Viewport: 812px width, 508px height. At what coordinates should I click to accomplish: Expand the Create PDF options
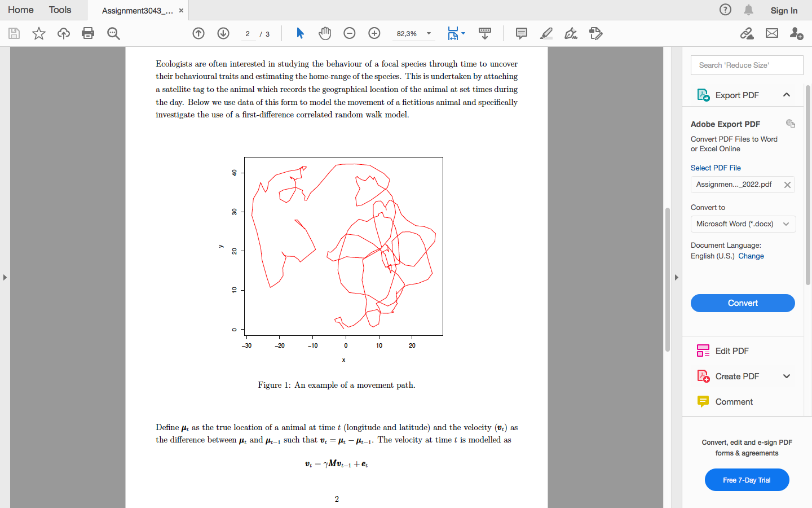coord(787,376)
